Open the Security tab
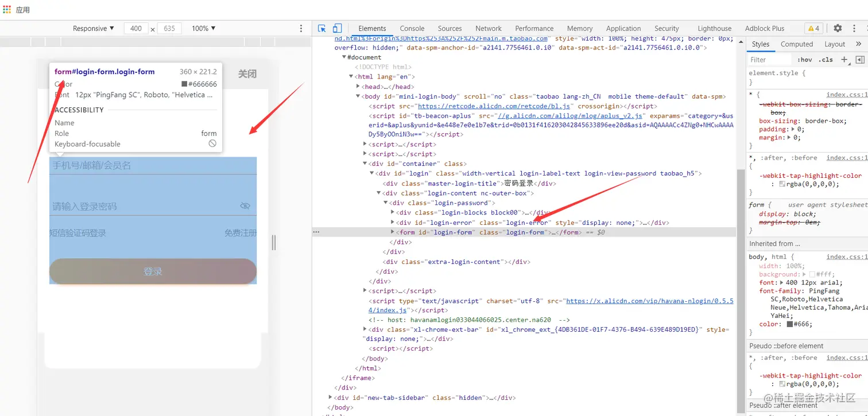Screen dimensions: 868x416 coord(666,28)
